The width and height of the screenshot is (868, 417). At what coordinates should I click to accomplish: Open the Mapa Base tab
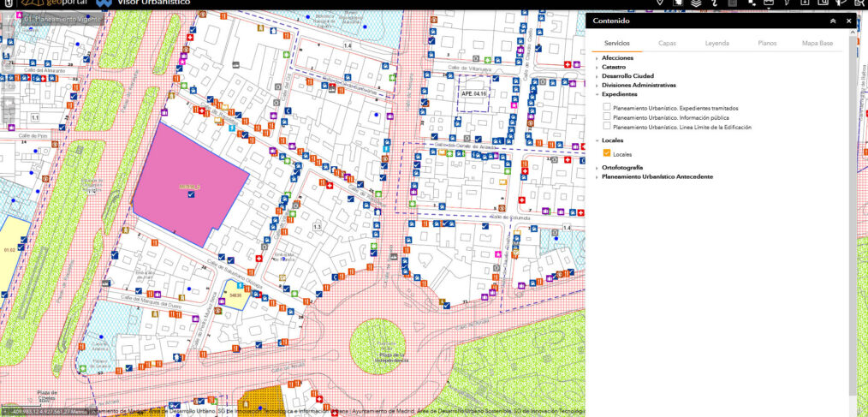coord(817,42)
